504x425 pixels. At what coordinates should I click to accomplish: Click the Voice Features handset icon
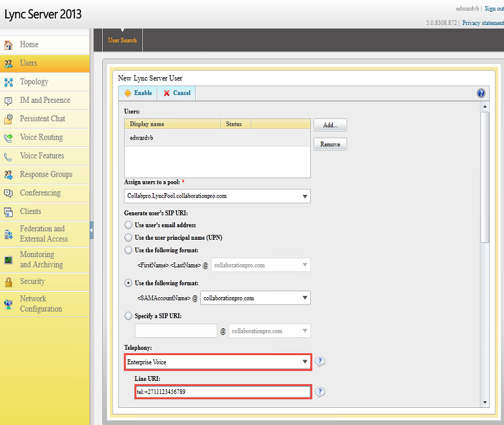(x=8, y=157)
